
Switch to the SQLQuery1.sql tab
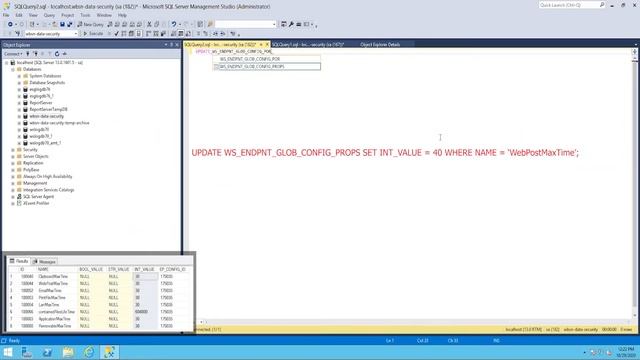[308, 44]
